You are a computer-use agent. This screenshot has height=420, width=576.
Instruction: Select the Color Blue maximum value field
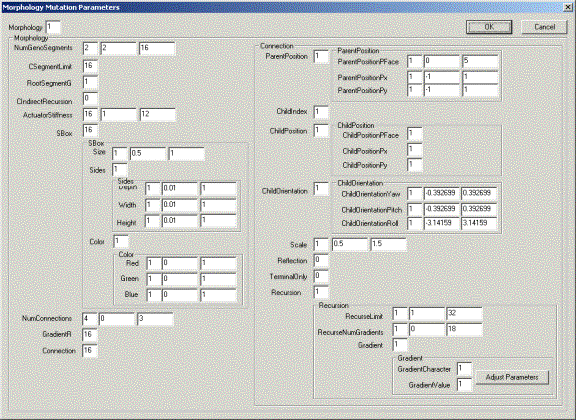point(219,295)
